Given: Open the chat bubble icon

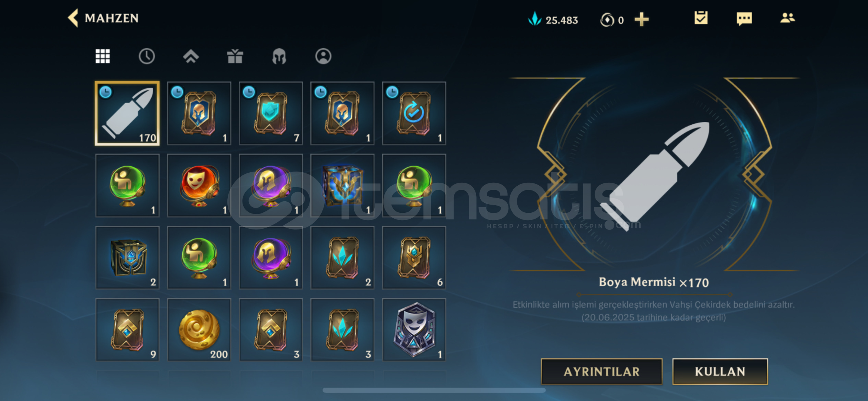Looking at the screenshot, I should (744, 19).
